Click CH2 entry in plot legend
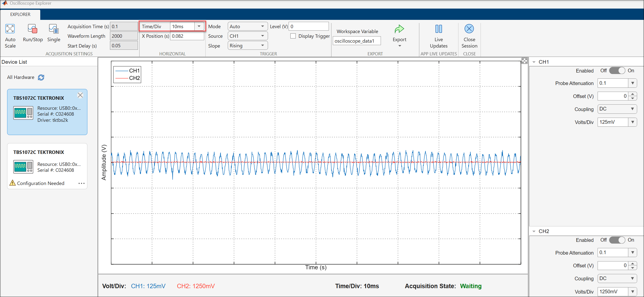 tap(127, 78)
